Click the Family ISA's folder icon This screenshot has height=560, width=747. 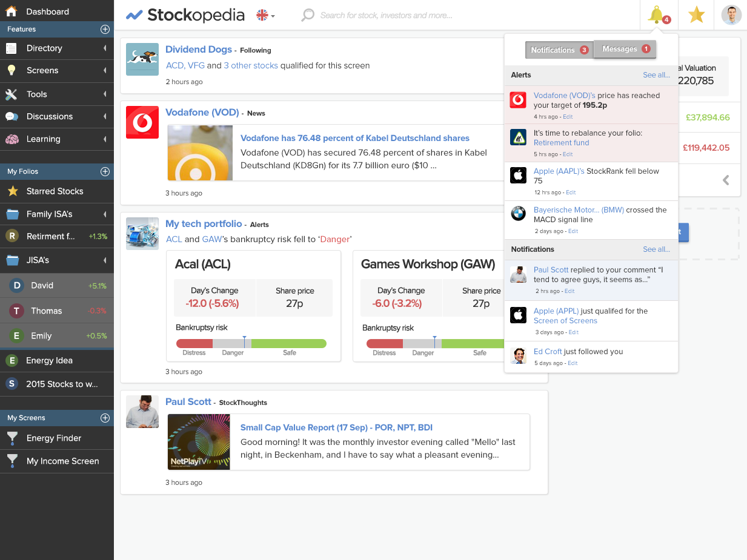click(x=13, y=214)
